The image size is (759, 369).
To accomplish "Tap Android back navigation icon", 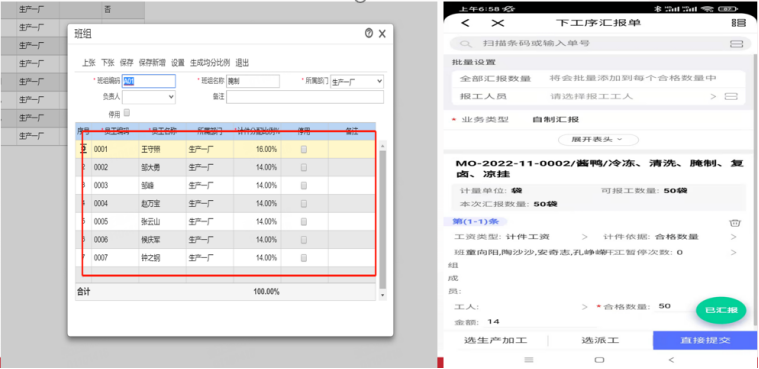I will (670, 360).
